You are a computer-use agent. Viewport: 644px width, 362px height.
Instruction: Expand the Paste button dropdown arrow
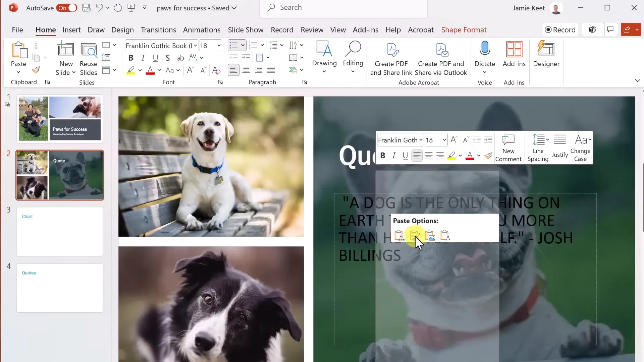point(18,72)
